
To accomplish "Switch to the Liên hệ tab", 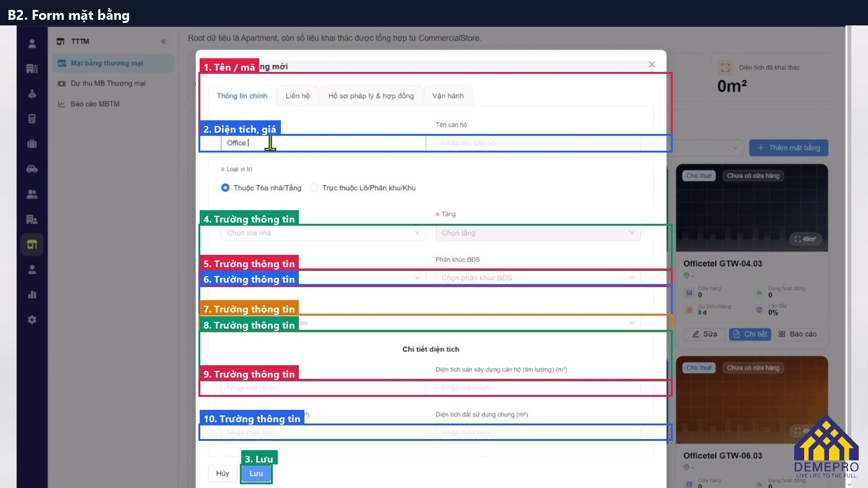I will [x=298, y=95].
